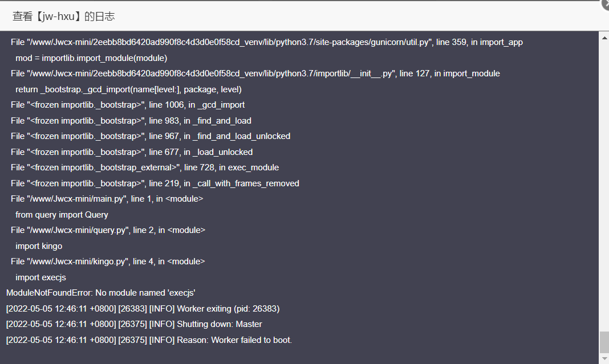Click the 'import kingo' traceback line
The height and width of the screenshot is (364, 609).
click(39, 246)
